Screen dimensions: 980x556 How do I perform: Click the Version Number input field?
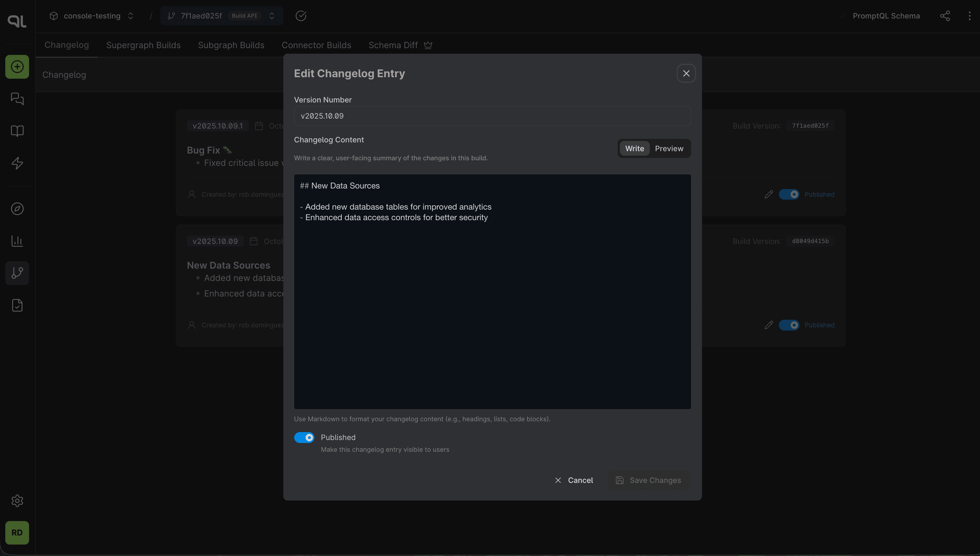tap(492, 116)
